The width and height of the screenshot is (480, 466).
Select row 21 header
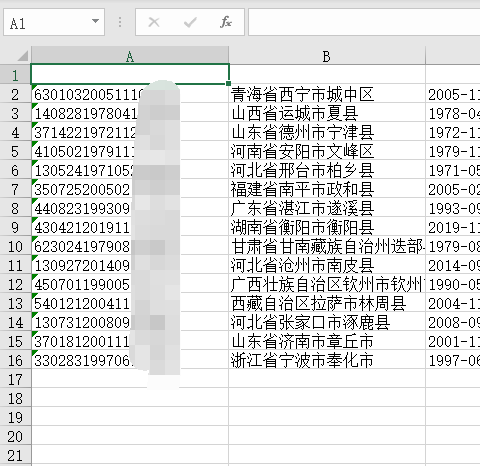click(15, 454)
